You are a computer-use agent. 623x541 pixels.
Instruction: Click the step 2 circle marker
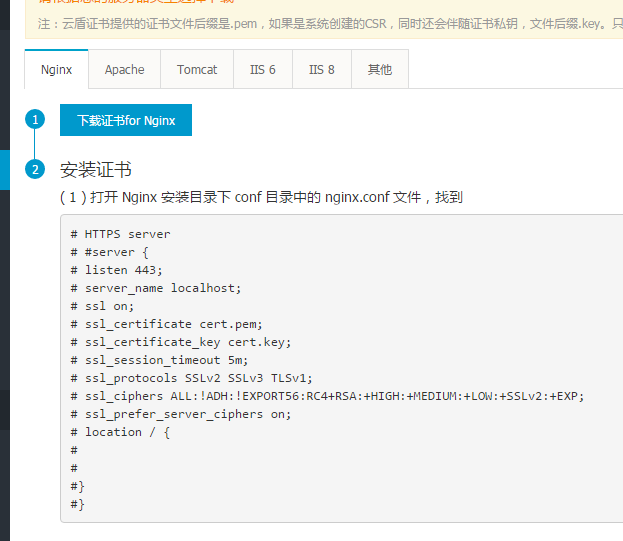coord(35,169)
